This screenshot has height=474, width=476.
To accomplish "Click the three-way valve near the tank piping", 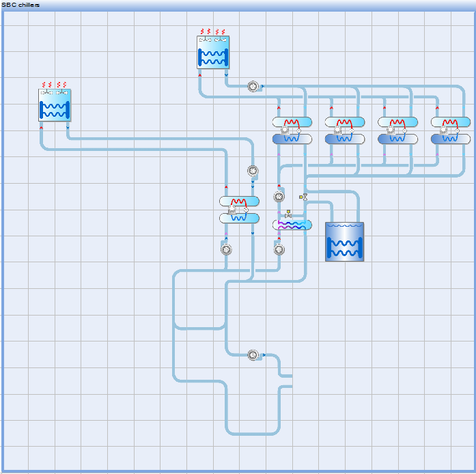I will pyautogui.click(x=304, y=197).
